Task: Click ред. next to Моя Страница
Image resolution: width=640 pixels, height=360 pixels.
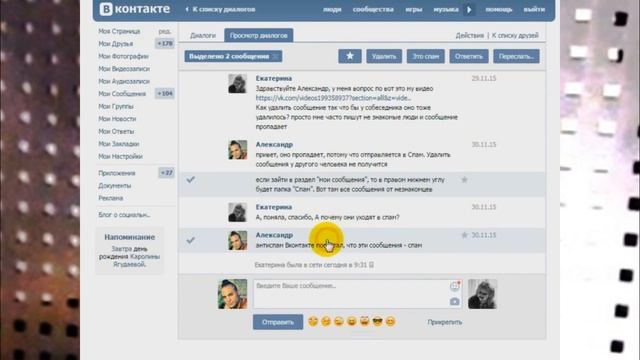Action: tap(165, 31)
